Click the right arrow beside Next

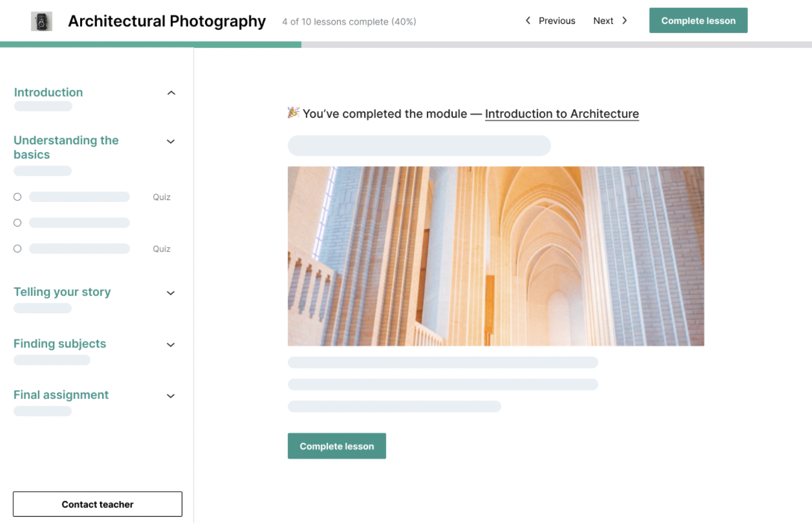coord(624,20)
